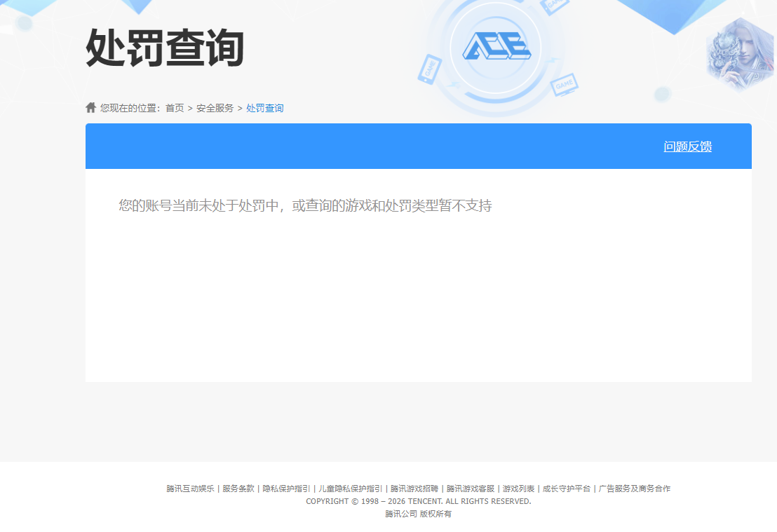Open 安全服务 in the breadcrumb trail

point(215,108)
